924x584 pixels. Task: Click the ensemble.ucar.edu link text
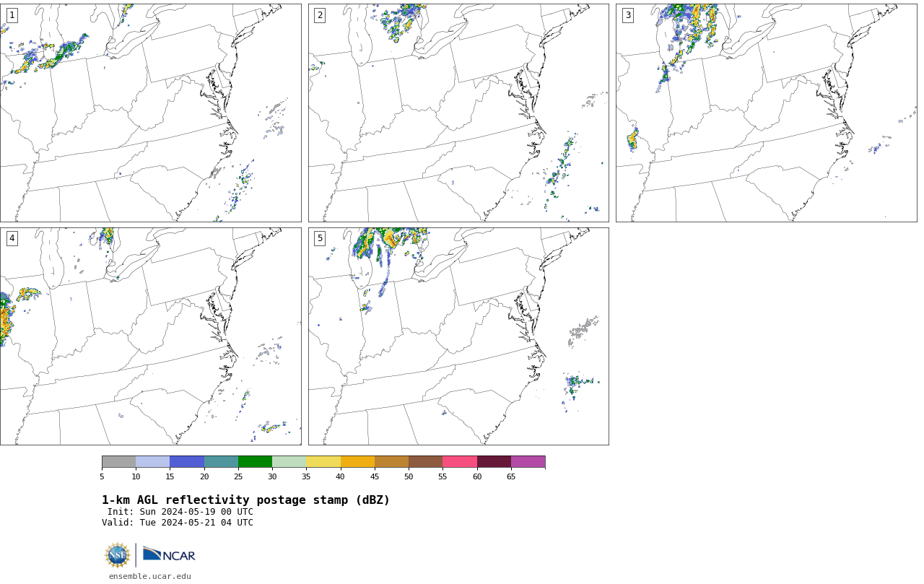pos(150,576)
